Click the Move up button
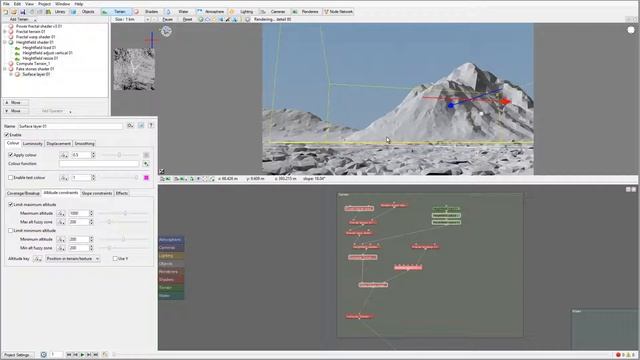Image resolution: width=640 pixels, height=360 pixels. pyautogui.click(x=16, y=102)
